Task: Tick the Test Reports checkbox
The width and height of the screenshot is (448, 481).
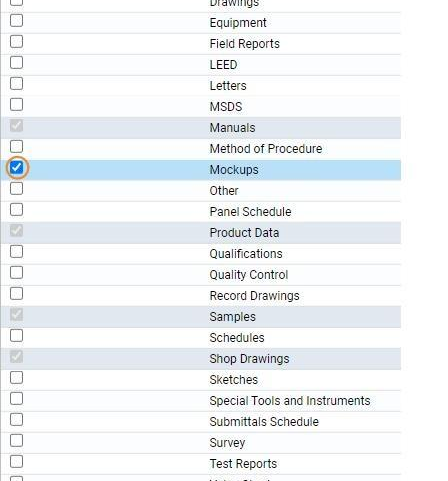Action: [16, 462]
